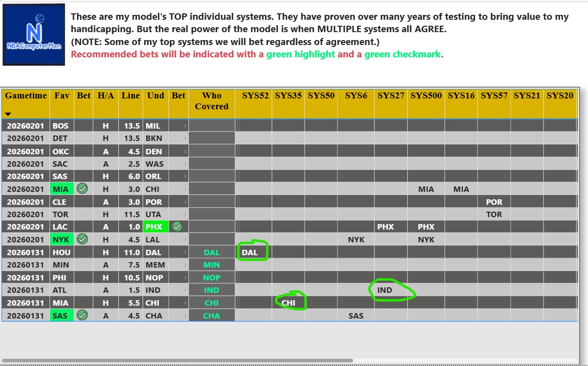Open the Gametime column sort arrow
Image resolution: width=588 pixels, height=366 pixels.
(x=8, y=114)
